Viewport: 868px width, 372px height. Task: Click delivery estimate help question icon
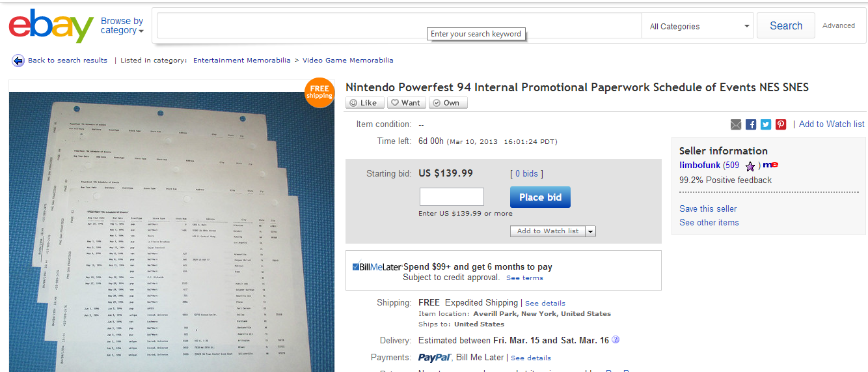click(x=616, y=340)
